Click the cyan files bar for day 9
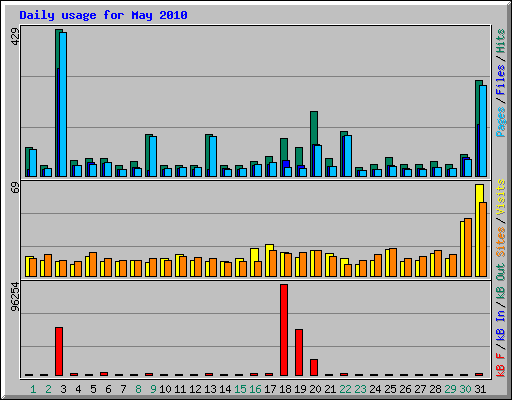Screen dimensions: 512x400 [x=153, y=156]
